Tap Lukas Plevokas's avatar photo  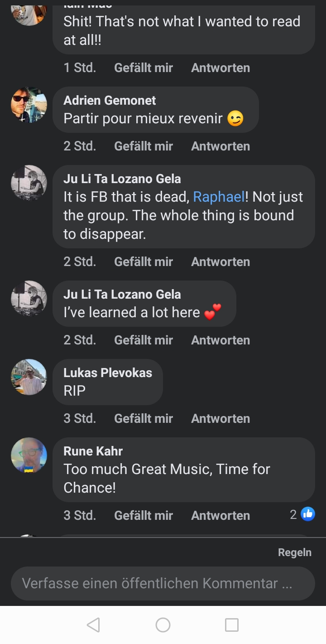(29, 377)
